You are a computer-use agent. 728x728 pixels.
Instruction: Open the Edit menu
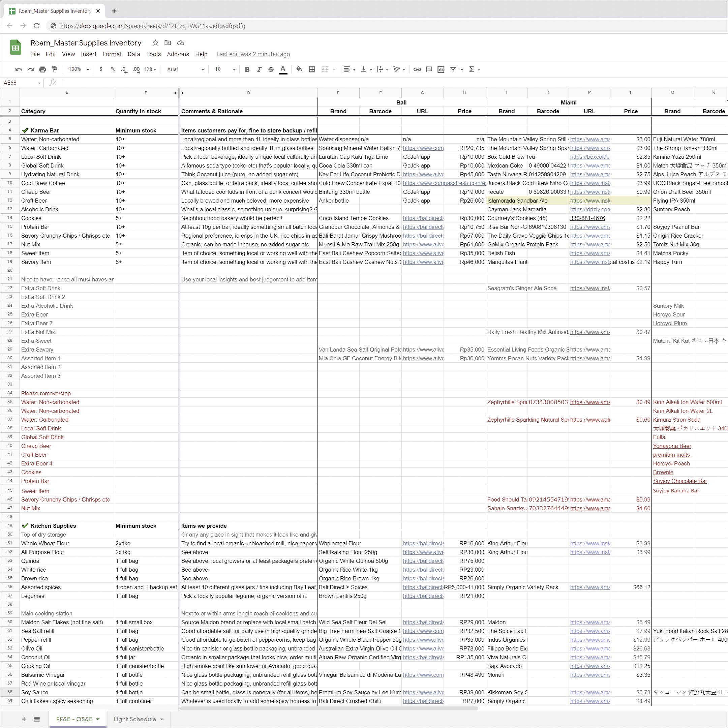pos(51,54)
